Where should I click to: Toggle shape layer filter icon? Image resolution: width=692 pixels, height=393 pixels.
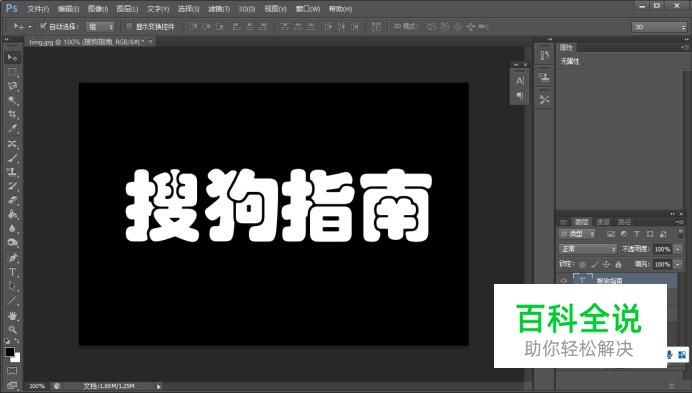point(650,234)
